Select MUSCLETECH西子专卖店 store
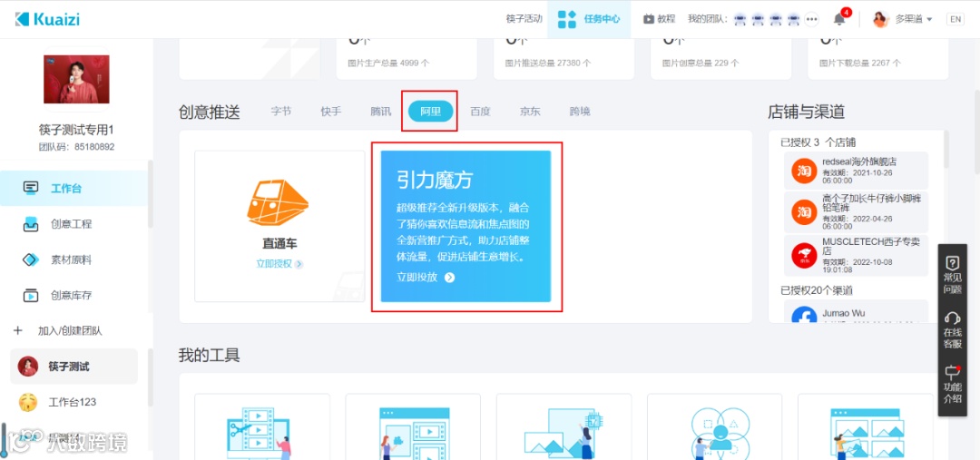Screen dimensions: 980x460 point(856,255)
